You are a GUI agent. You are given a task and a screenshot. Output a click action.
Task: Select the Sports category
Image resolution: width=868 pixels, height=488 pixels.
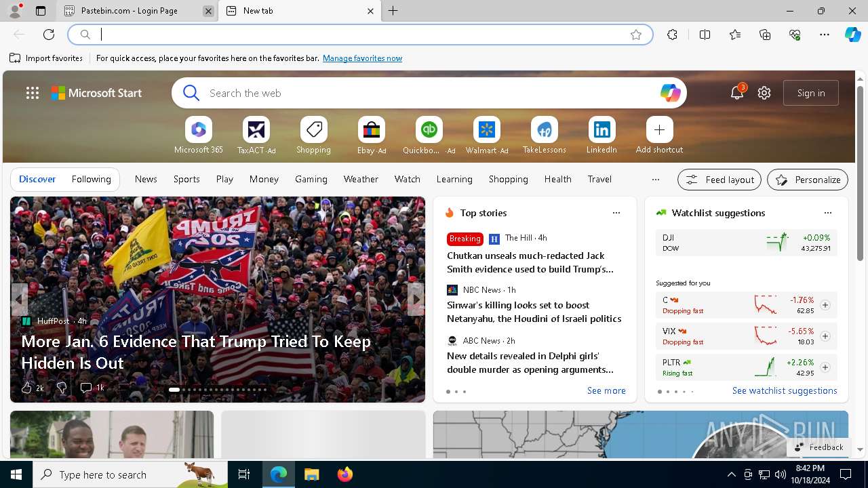[x=186, y=179]
